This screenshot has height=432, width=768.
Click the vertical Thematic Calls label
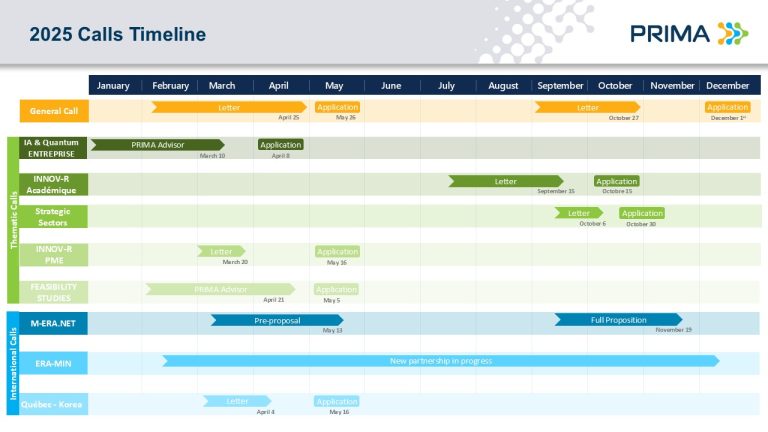click(13, 217)
